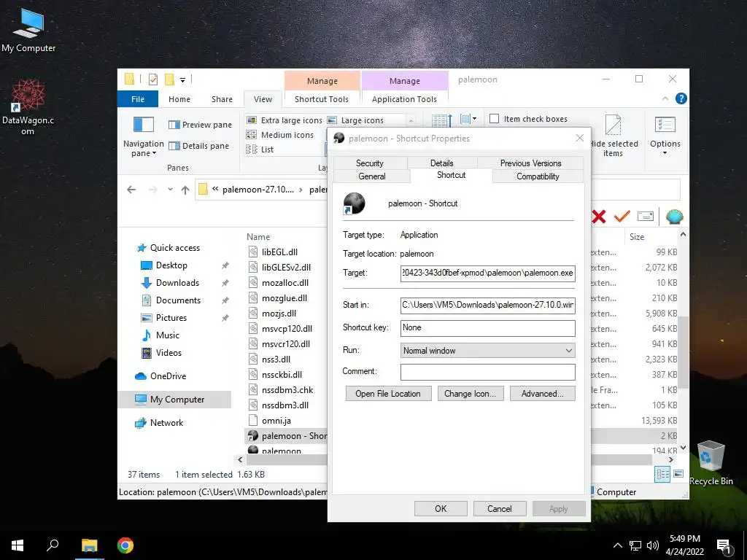
Task: Click the orange checkmark toolbar icon
Action: click(622, 216)
